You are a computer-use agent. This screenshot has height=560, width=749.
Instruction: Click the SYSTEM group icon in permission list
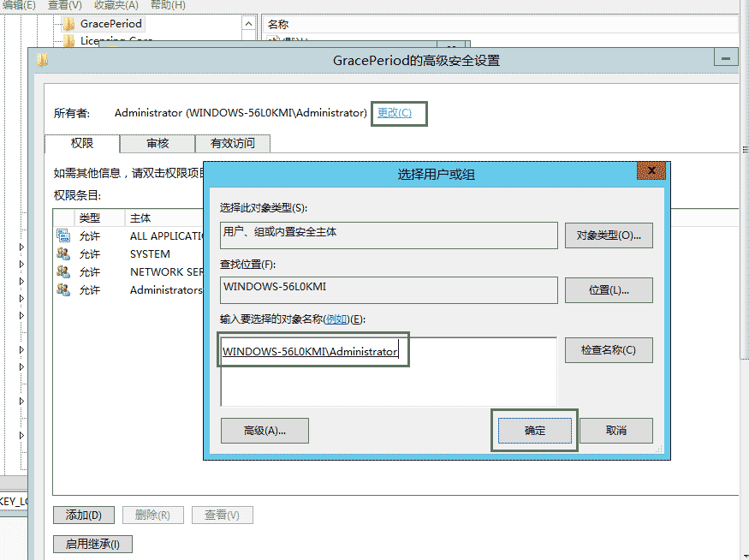pyautogui.click(x=62, y=253)
